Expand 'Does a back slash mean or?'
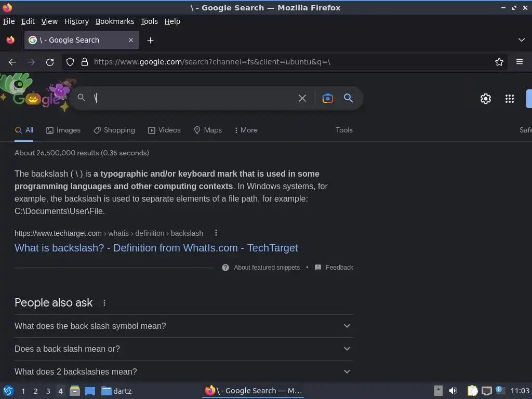Screen dimensions: 532x399 [184, 349]
